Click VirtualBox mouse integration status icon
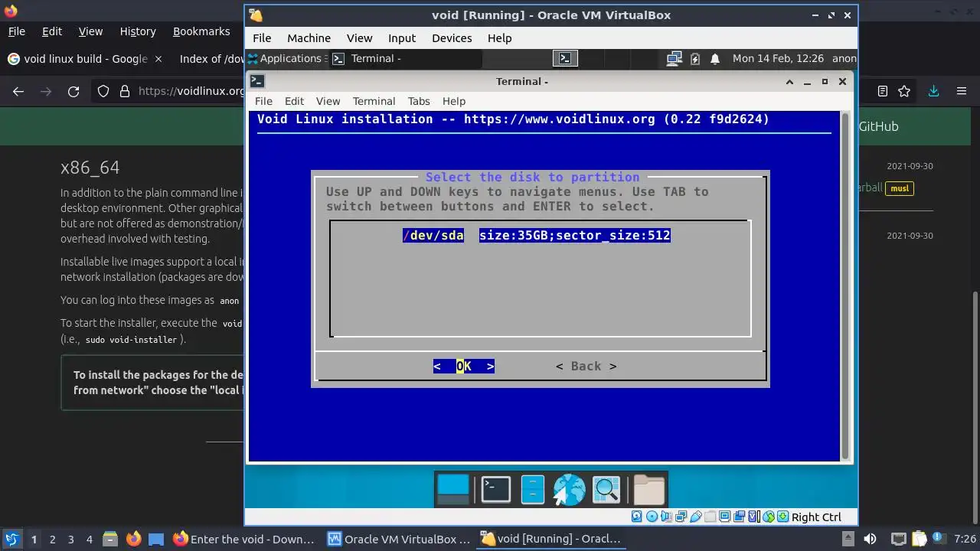Screen dimensions: 980x551 [768, 517]
